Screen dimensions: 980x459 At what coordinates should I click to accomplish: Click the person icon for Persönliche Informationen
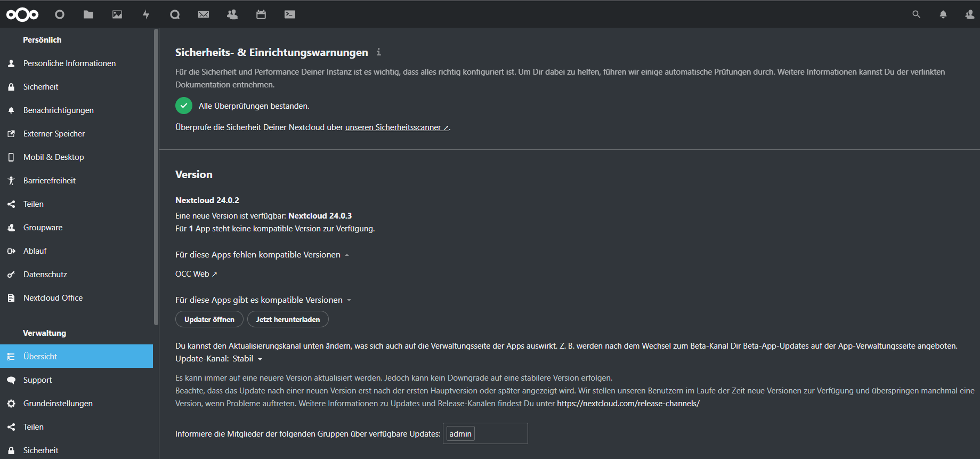(11, 63)
